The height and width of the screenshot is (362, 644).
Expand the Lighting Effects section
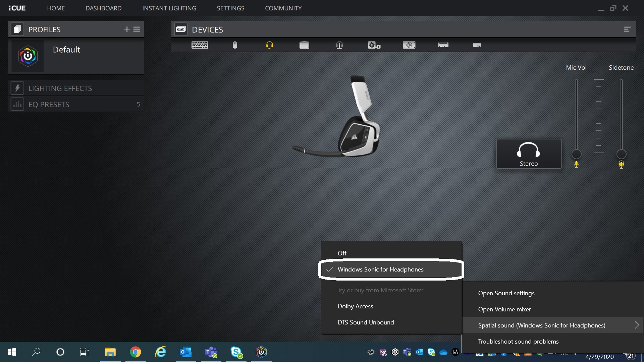coord(76,88)
